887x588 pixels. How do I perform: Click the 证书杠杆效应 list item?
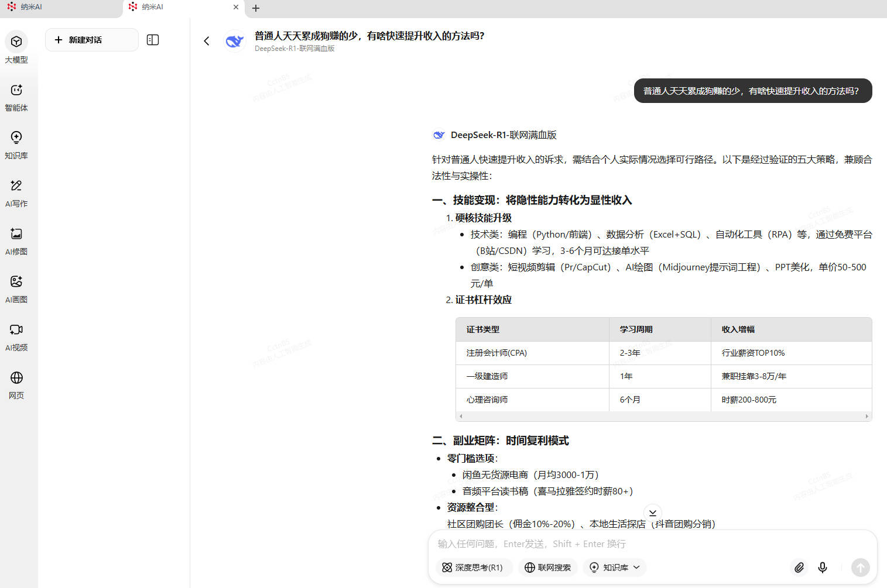484,300
